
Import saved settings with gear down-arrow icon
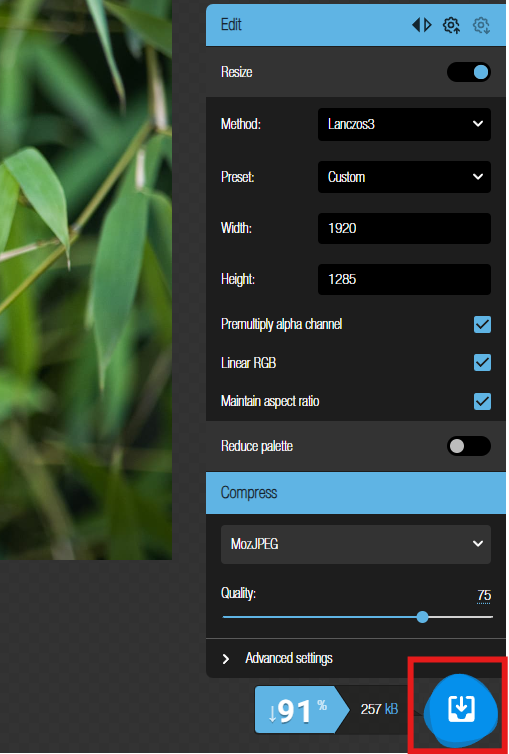481,25
